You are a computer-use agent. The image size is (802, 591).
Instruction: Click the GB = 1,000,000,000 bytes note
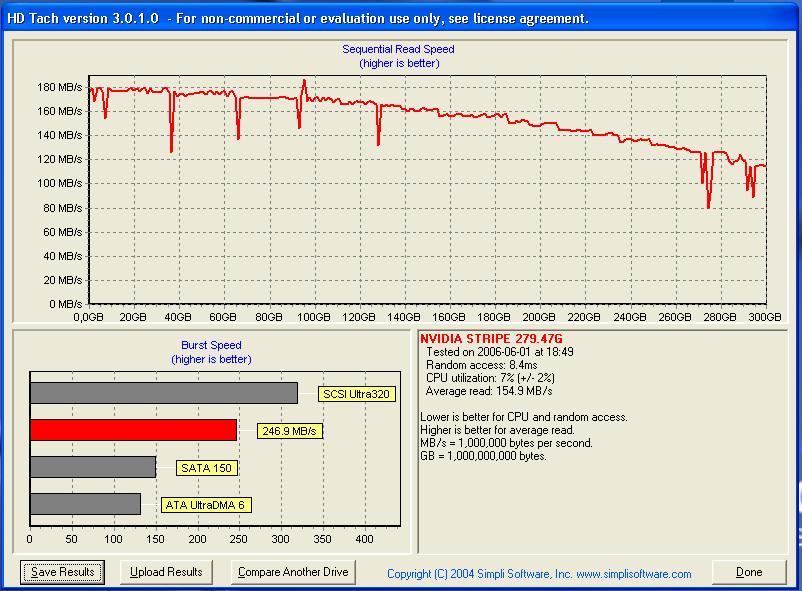483,456
